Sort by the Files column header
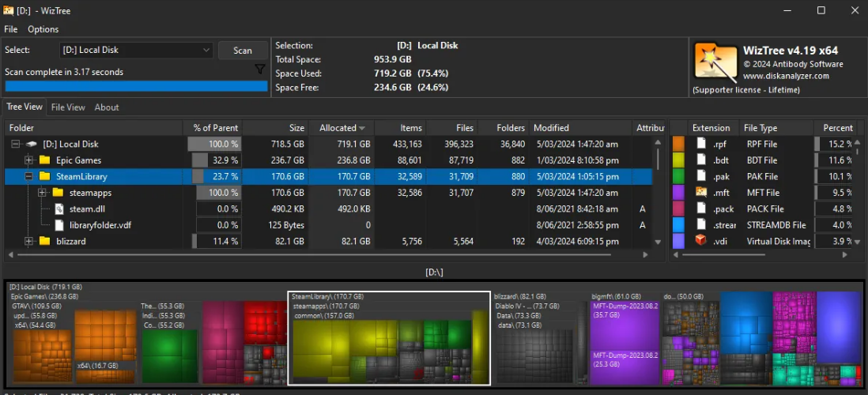868x395 pixels. tap(451, 128)
